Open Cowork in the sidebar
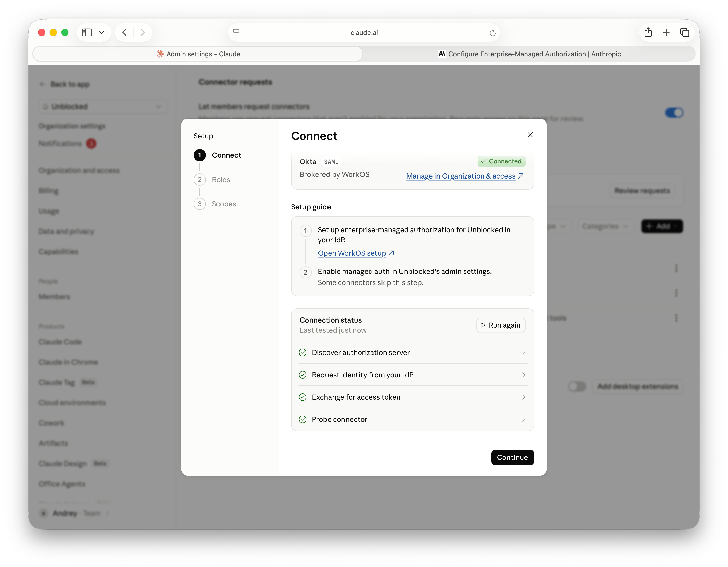Image resolution: width=728 pixels, height=567 pixels. [51, 423]
